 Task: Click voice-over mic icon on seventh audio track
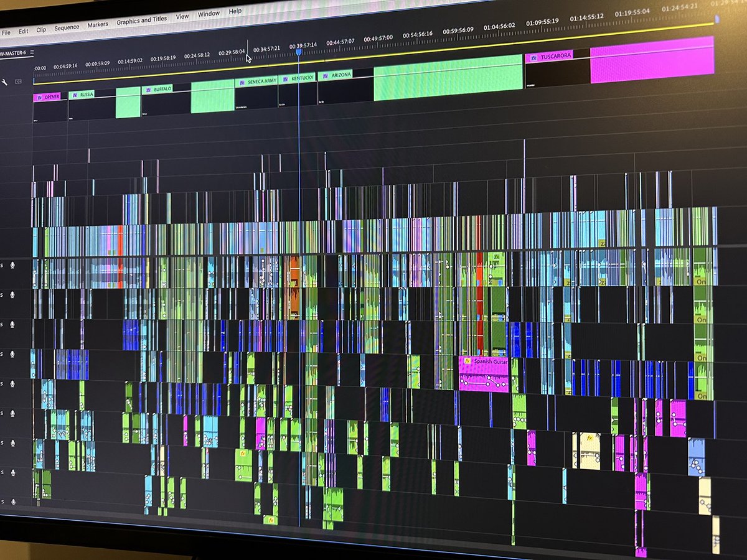point(12,443)
